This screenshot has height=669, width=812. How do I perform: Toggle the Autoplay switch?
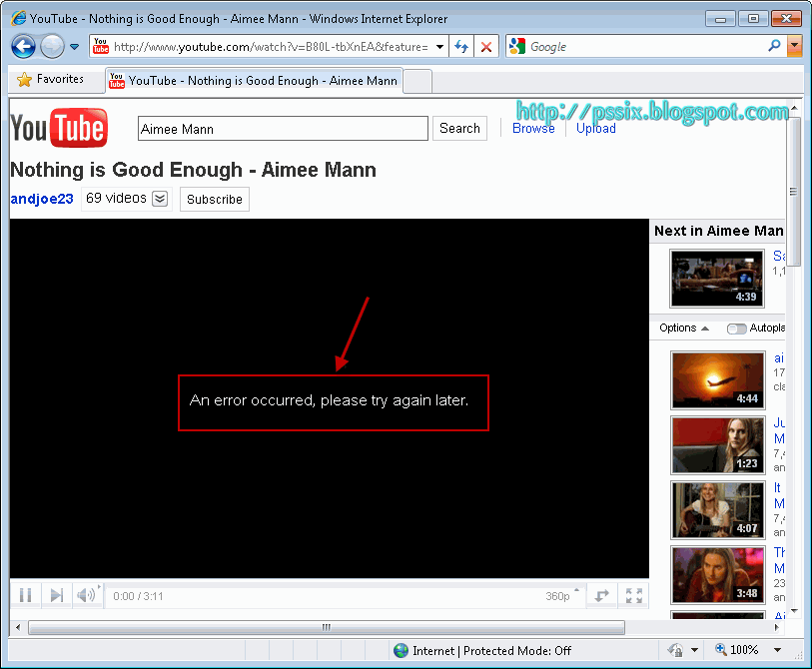click(x=736, y=329)
